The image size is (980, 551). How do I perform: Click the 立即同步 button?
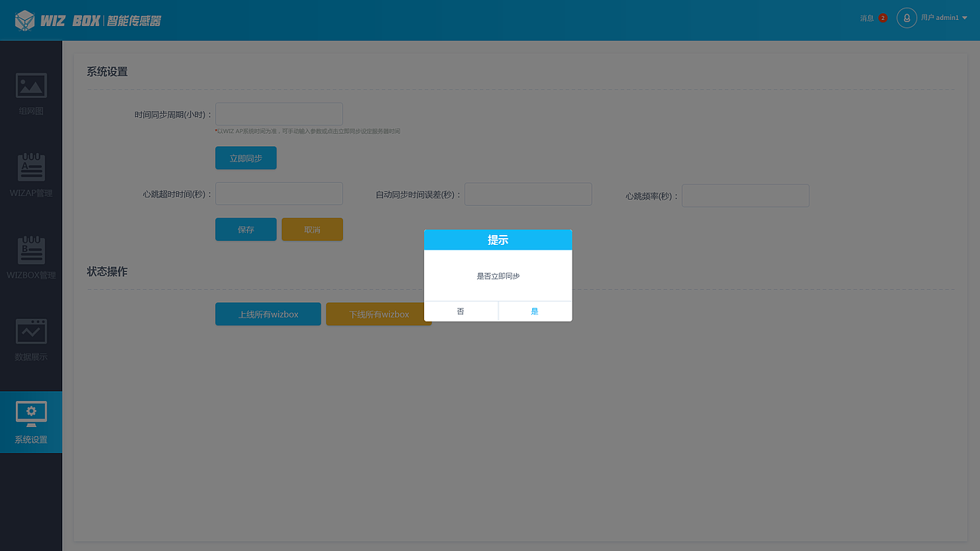(x=246, y=158)
